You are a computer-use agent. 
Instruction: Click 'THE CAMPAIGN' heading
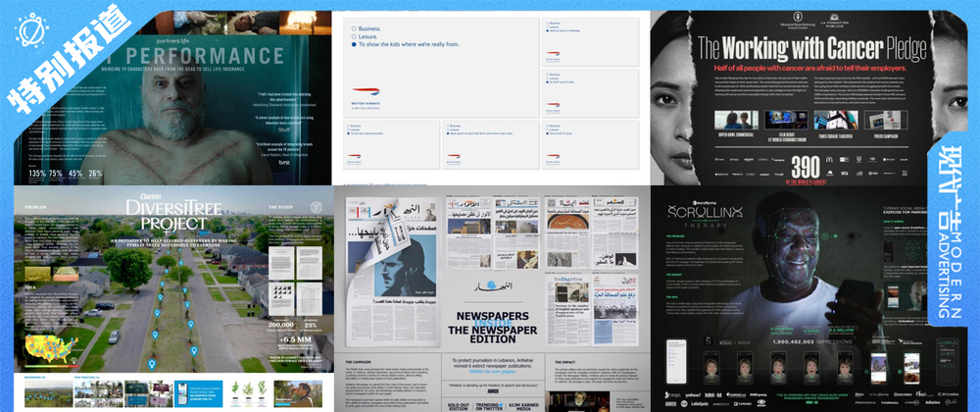(356, 362)
